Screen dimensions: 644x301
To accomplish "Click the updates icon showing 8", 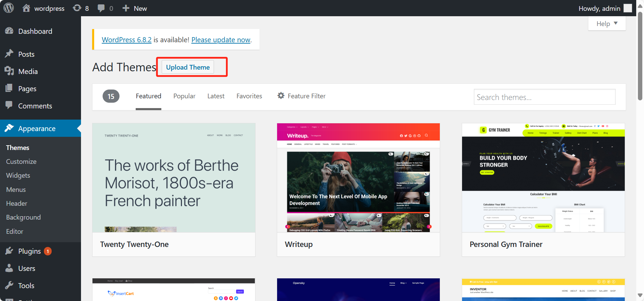I will click(x=77, y=8).
